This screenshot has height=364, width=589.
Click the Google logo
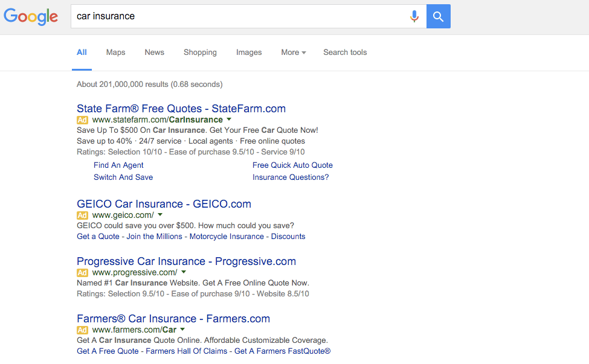point(31,16)
